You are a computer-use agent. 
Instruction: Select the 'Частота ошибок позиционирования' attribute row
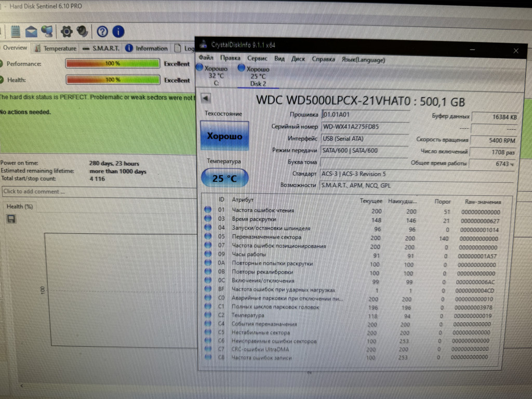[x=352, y=246]
